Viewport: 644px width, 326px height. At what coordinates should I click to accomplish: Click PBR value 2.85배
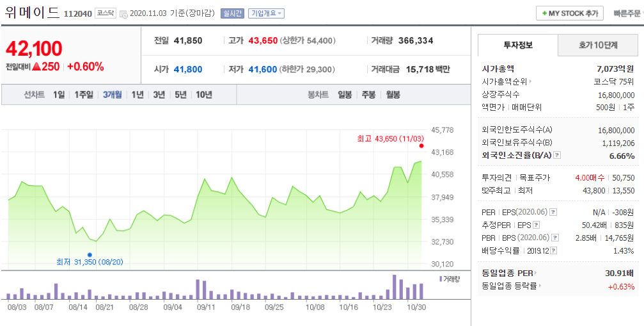tap(585, 238)
